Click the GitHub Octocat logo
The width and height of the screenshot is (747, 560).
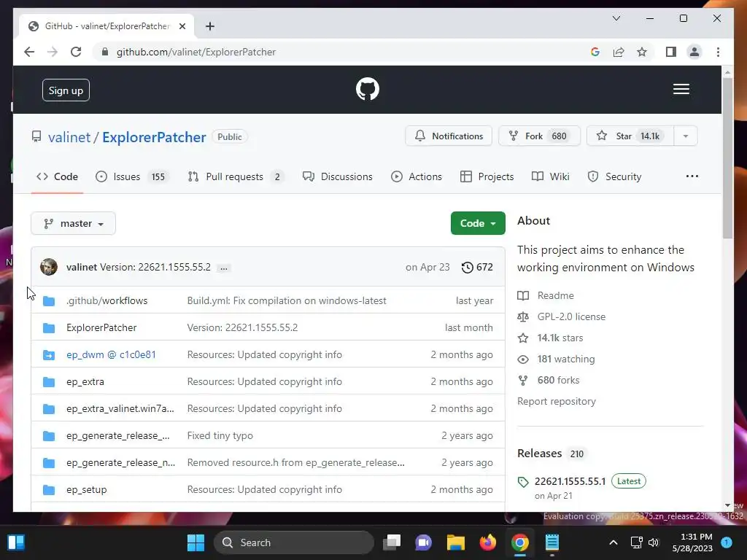pos(368,89)
